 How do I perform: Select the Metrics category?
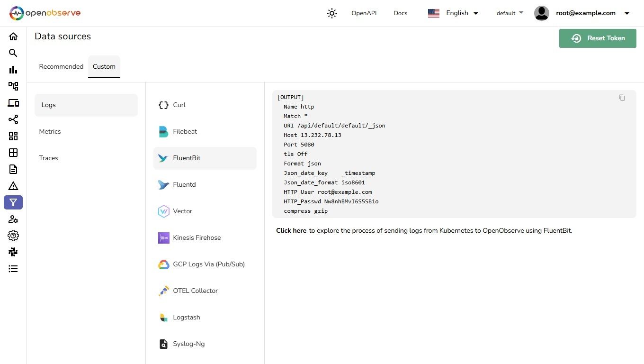click(50, 132)
